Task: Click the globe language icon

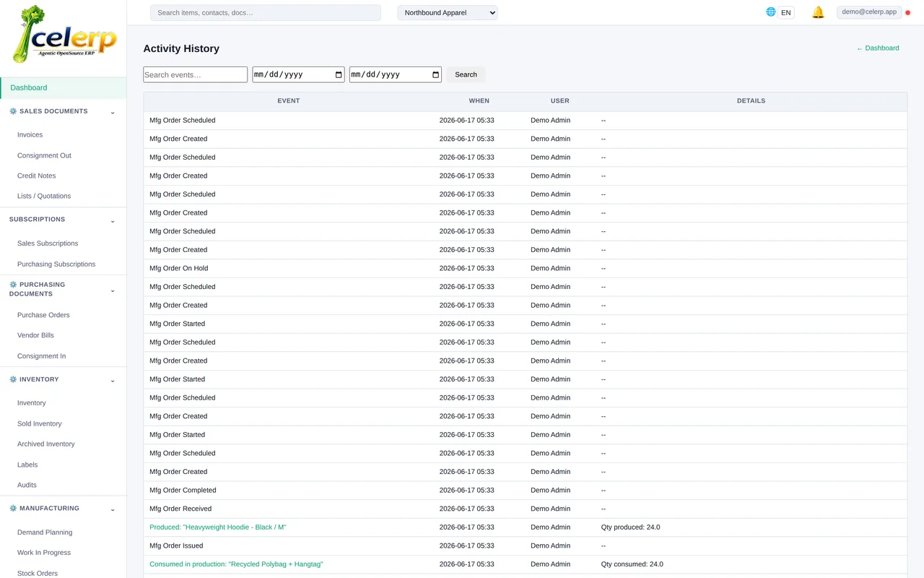Action: click(771, 12)
